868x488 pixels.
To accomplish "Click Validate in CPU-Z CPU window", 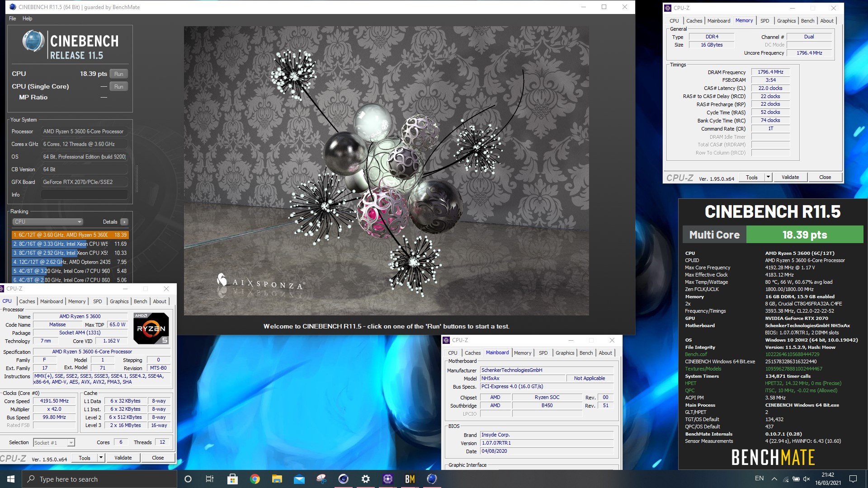I will point(123,458).
